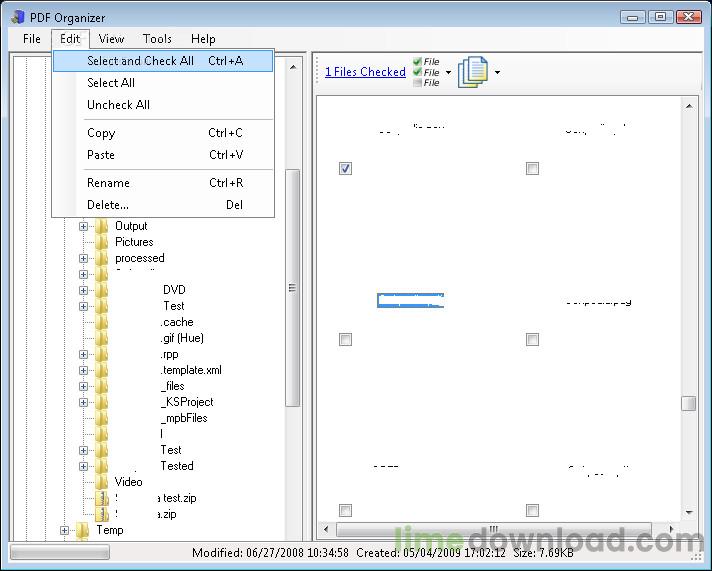Check the bottom row checkbox in left column
This screenshot has width=712, height=571.
(345, 510)
